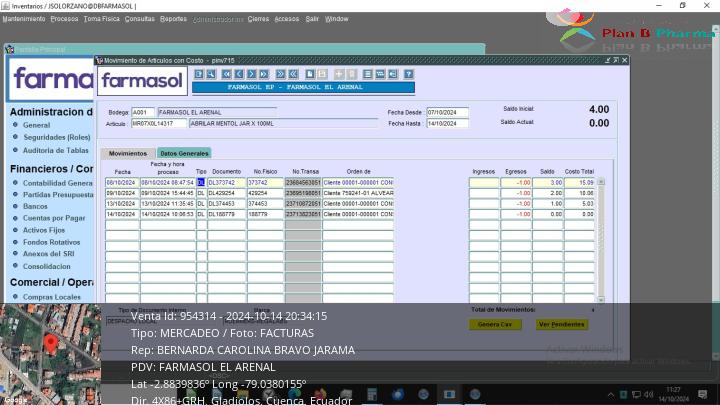
Task: Click the movements table scrollbar down arrow
Action: point(601,299)
